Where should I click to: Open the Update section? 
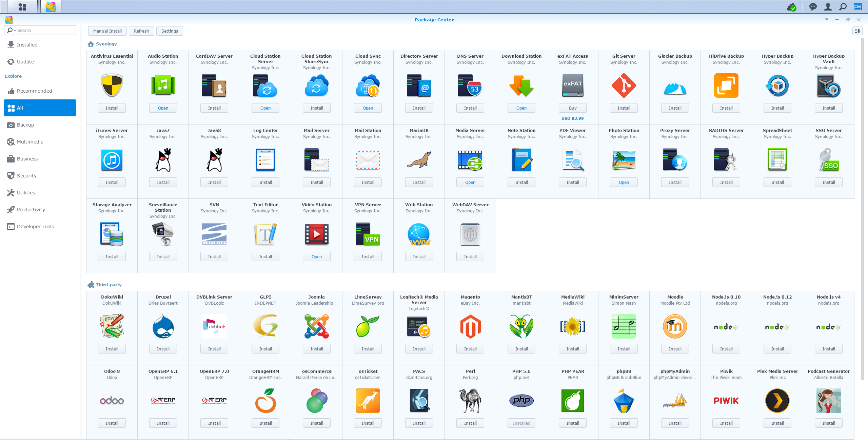pos(40,62)
